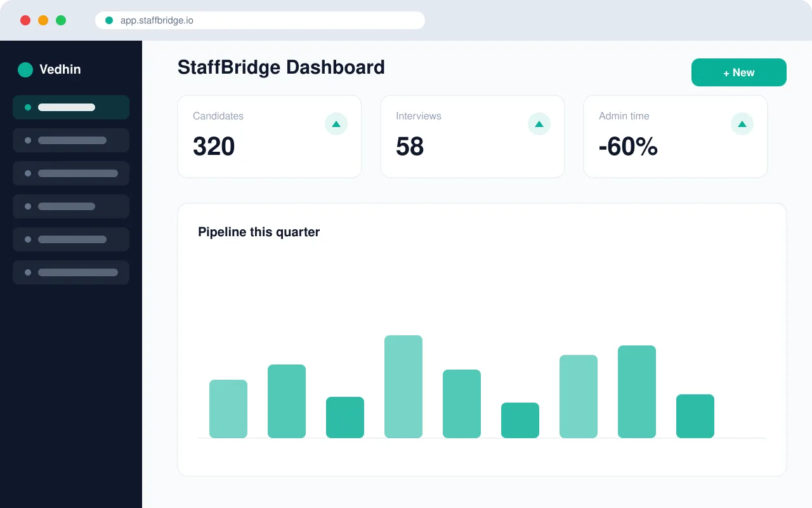Click the StaffBridge Dashboard title
The width and height of the screenshot is (812, 508).
(x=281, y=67)
